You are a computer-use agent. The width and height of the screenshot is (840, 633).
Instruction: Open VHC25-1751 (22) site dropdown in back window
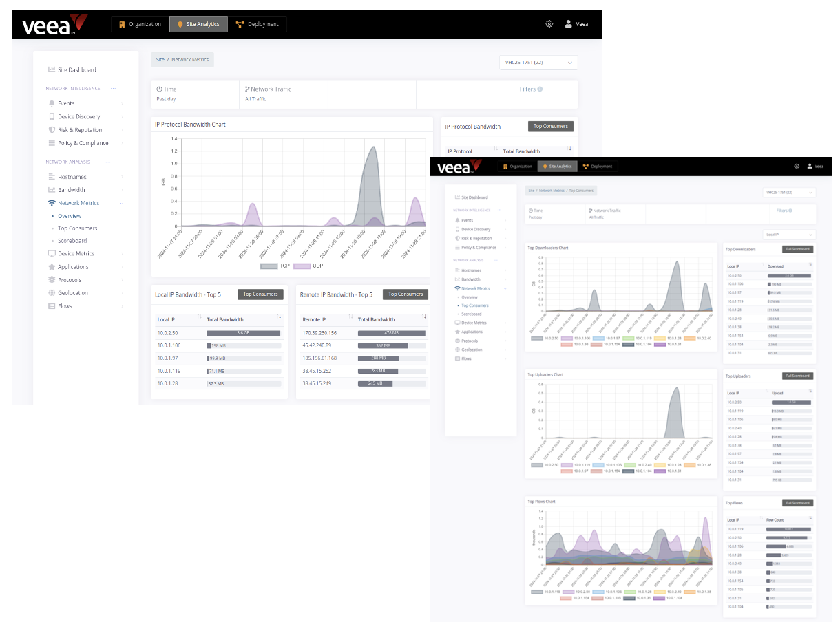[x=538, y=63]
